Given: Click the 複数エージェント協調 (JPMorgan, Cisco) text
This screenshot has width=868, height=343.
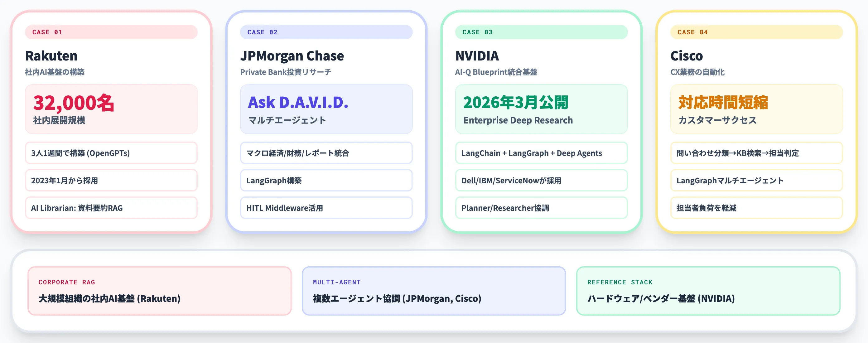Looking at the screenshot, I should click(x=397, y=298).
